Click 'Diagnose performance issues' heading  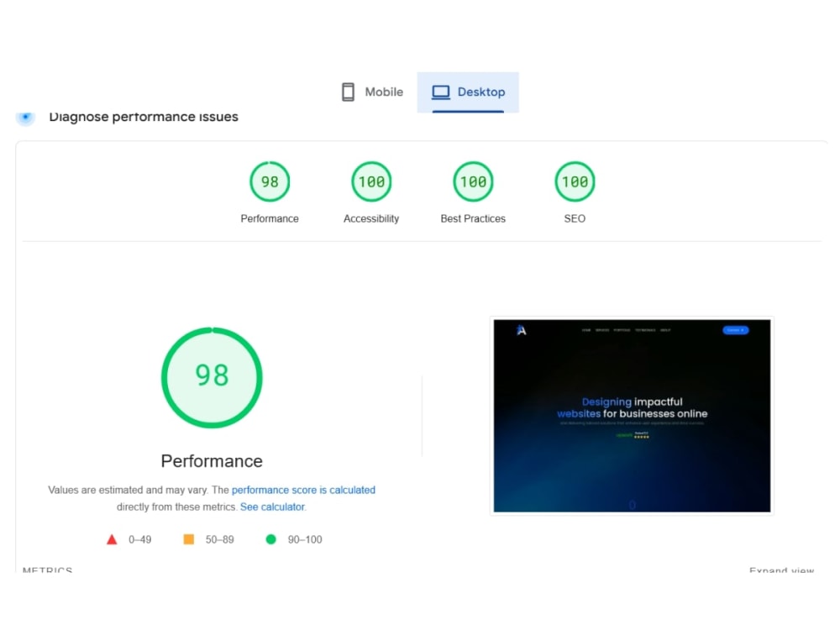pos(144,117)
